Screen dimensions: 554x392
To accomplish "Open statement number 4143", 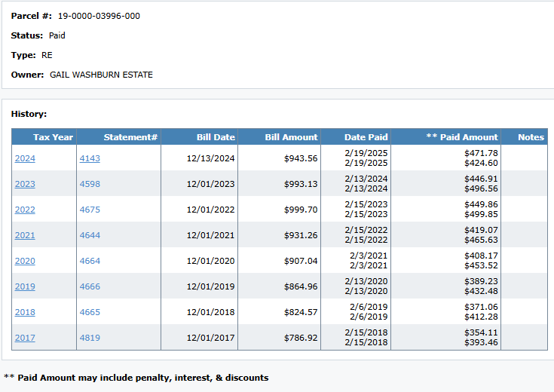I will [x=90, y=158].
